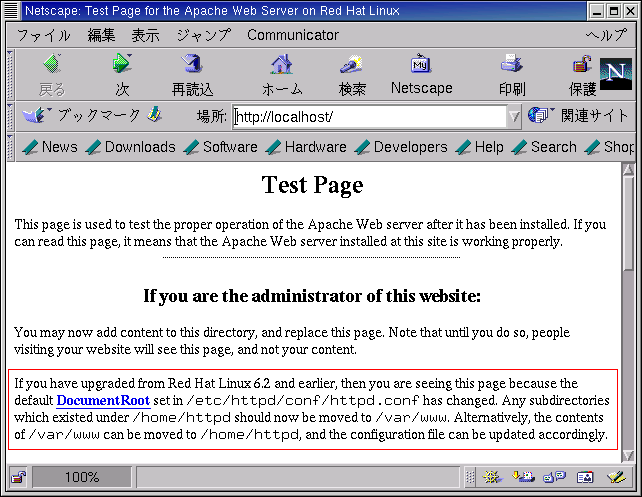Click the administrator of this website heading
Viewport: 642px width, 497px height.
[312, 296]
